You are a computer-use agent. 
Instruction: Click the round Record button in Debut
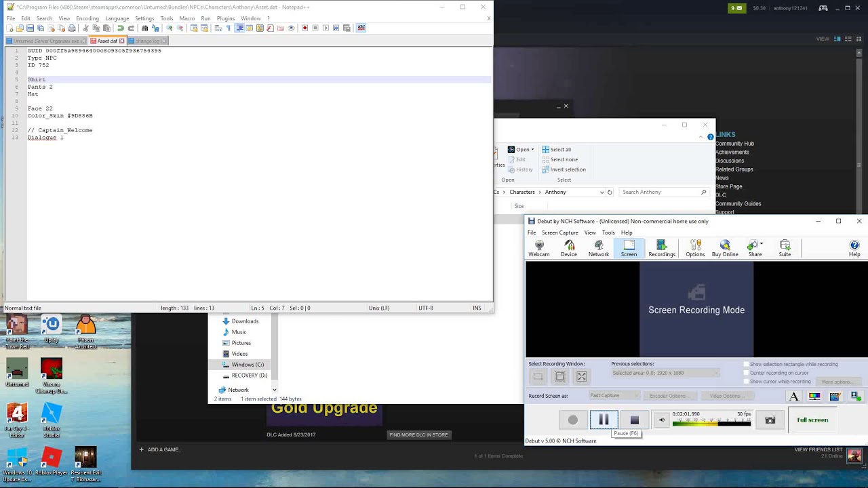pyautogui.click(x=573, y=420)
